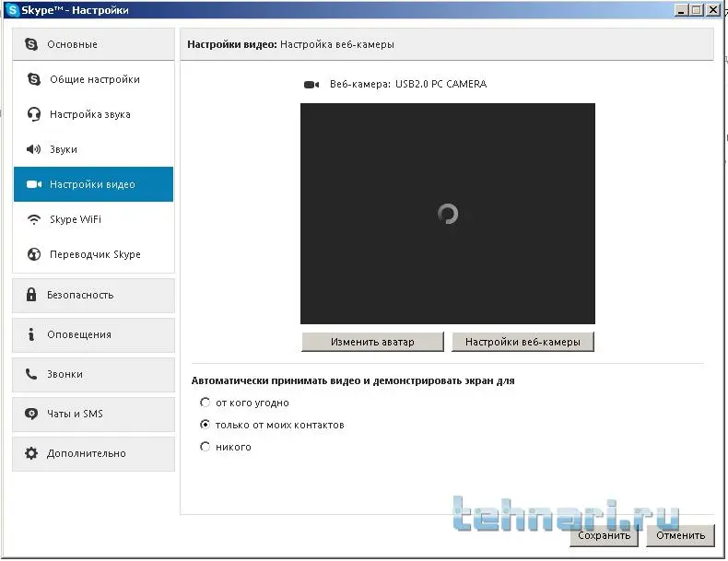Expand the Звонки section

pos(93,375)
